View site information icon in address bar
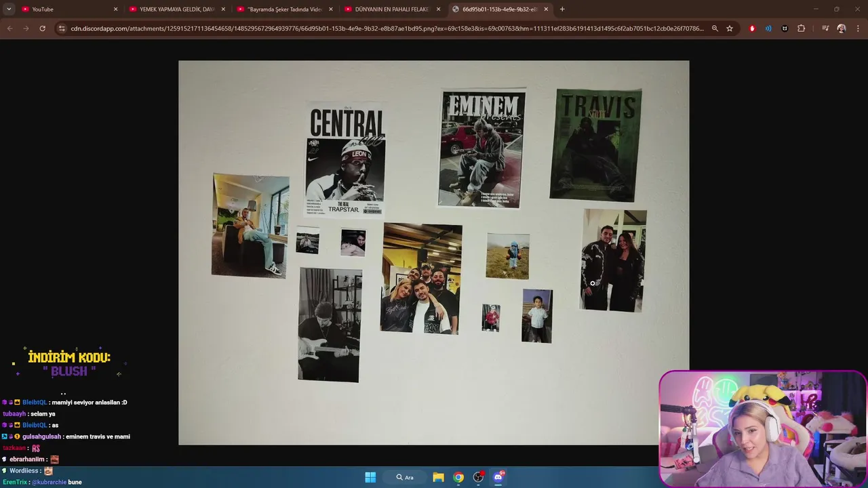This screenshot has width=868, height=488. (62, 28)
